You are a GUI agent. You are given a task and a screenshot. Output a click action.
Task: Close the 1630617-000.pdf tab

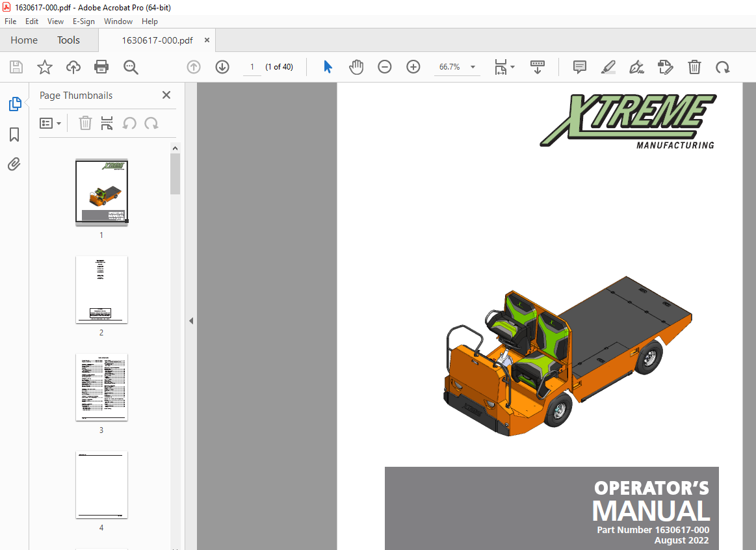tap(207, 40)
